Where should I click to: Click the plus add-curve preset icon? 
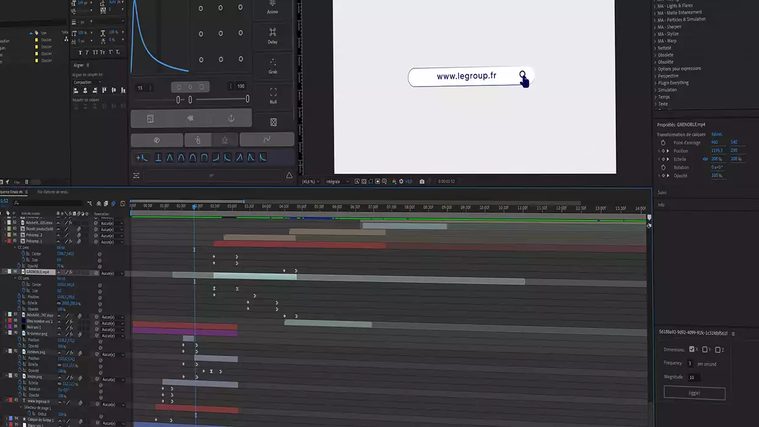pos(142,158)
